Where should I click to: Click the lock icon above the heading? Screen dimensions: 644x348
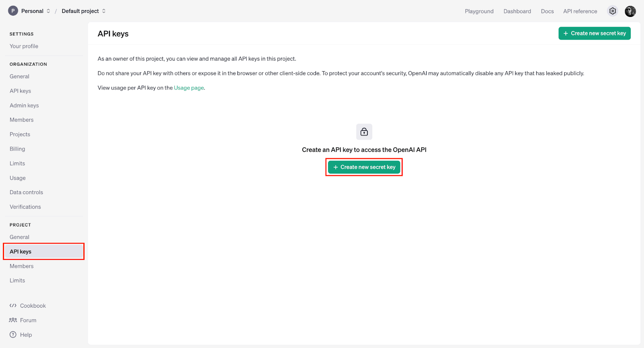[364, 132]
